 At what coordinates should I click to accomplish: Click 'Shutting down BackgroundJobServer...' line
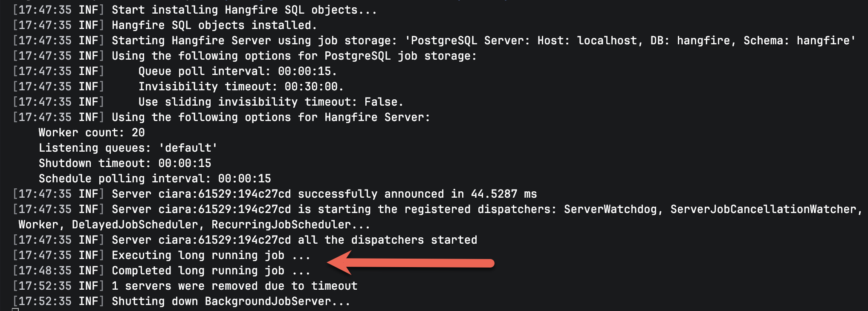pos(231,301)
